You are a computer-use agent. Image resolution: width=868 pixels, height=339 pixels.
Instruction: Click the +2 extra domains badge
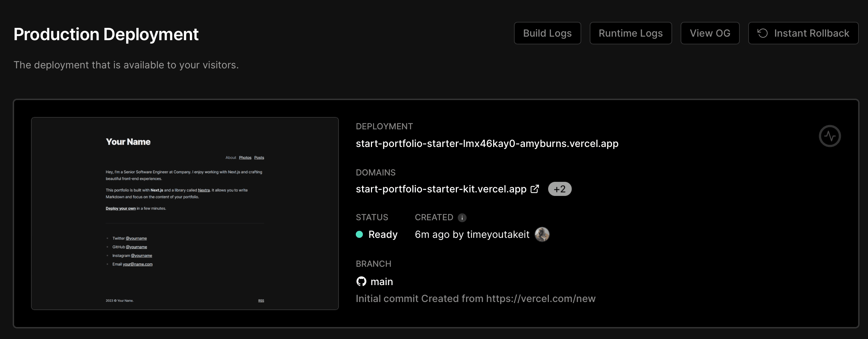point(559,189)
